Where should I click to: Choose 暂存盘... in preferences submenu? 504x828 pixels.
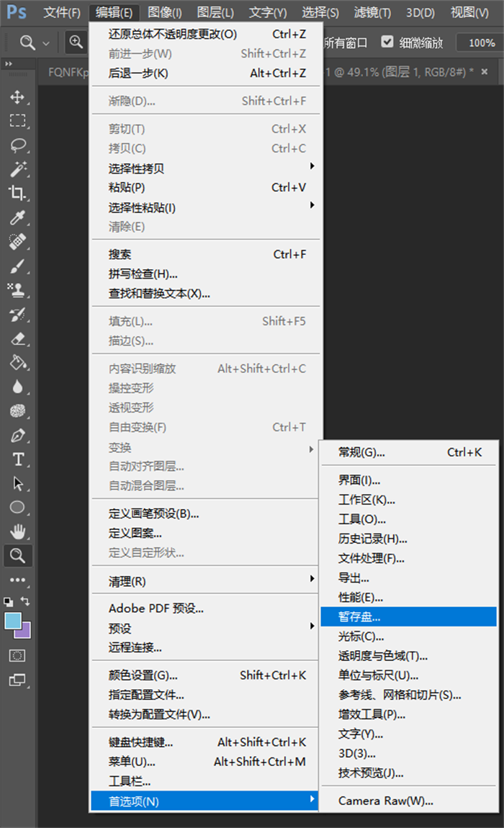(x=408, y=616)
